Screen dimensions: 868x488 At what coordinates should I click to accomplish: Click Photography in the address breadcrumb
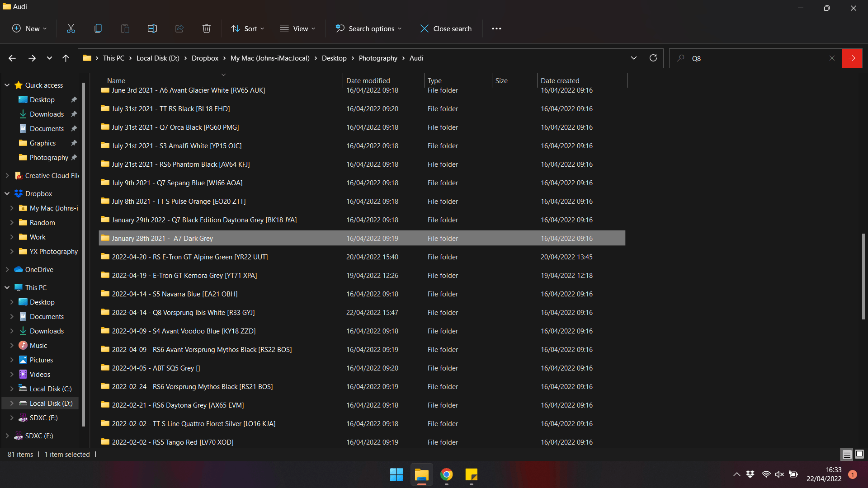pyautogui.click(x=378, y=58)
